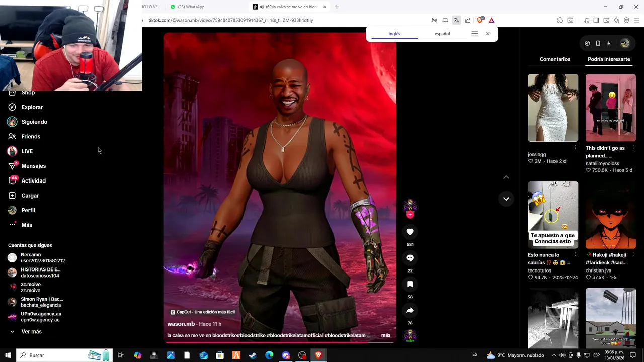
Task: Open the Más options in sidebar
Action: [x=27, y=225]
